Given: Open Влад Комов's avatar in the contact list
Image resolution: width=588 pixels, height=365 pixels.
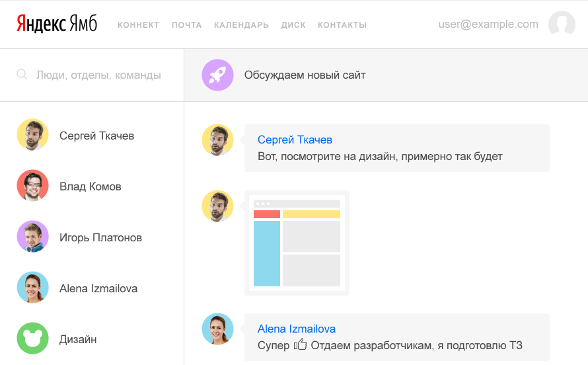Looking at the screenshot, I should 32,186.
